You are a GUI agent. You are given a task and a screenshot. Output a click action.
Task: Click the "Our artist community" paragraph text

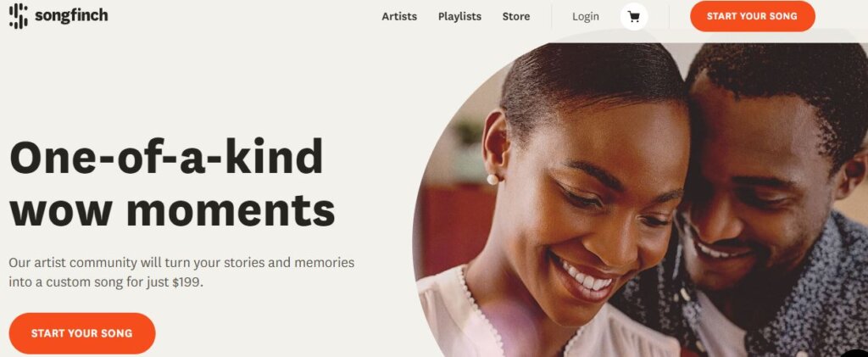181,271
